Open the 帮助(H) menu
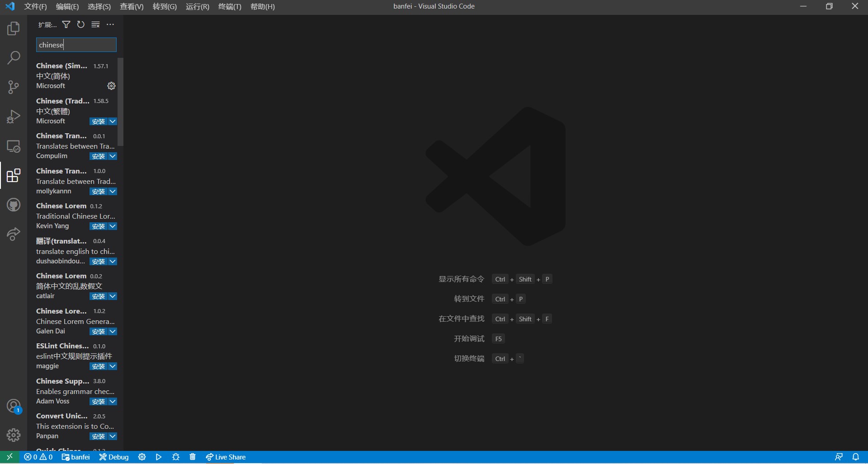This screenshot has width=868, height=464. click(x=263, y=7)
